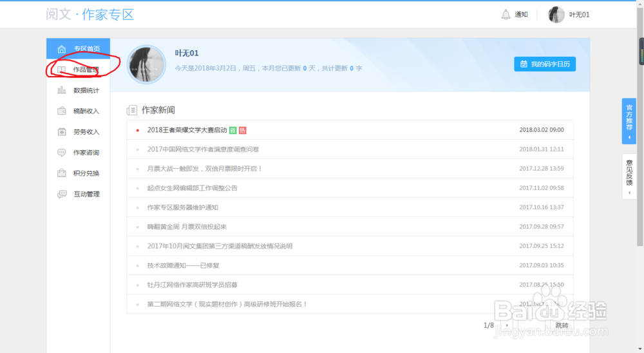Image resolution: width=644 pixels, height=353 pixels.
Task: Open the 我的码字日历 button
Action: pyautogui.click(x=545, y=64)
